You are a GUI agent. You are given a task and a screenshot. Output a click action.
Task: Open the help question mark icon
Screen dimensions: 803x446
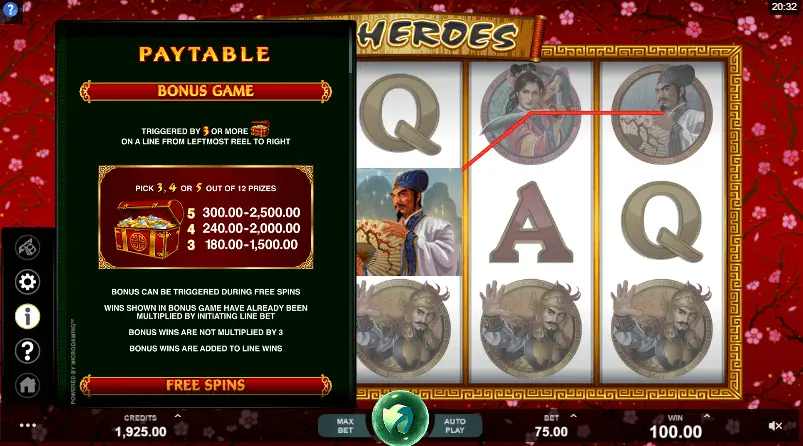pyautogui.click(x=27, y=351)
